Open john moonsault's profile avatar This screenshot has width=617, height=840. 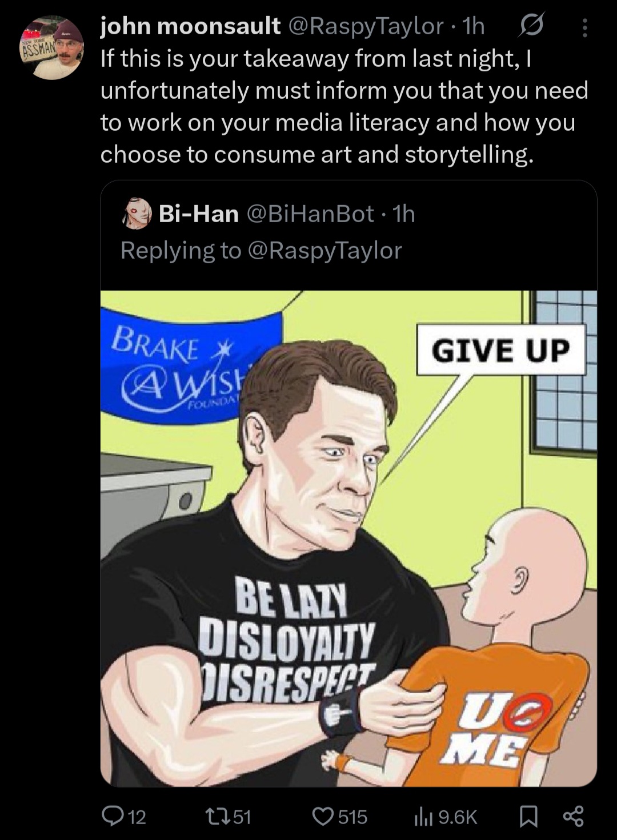(52, 47)
